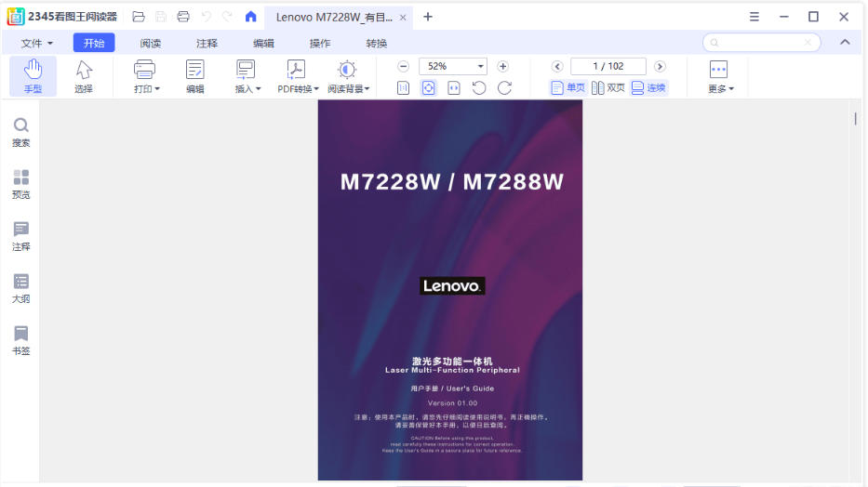Open the More tools icon
868x487 pixels.
pyautogui.click(x=718, y=70)
